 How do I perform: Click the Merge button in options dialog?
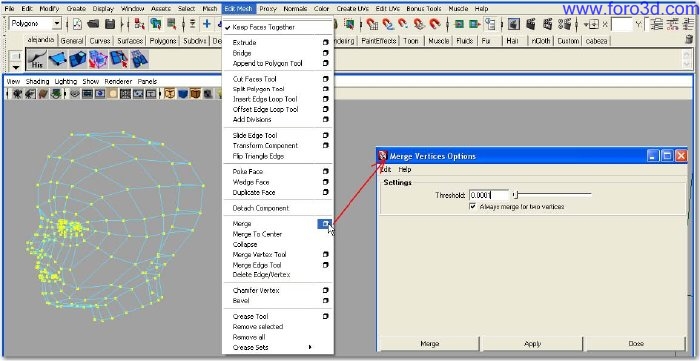tap(429, 344)
